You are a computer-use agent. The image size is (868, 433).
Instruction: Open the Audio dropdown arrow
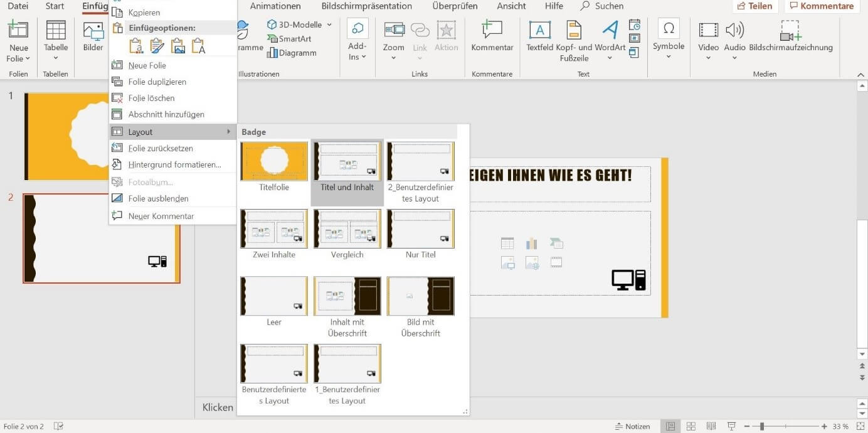[x=734, y=58]
